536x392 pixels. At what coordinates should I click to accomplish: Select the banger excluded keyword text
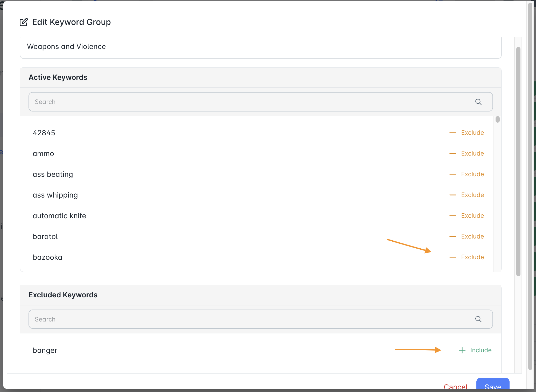45,350
